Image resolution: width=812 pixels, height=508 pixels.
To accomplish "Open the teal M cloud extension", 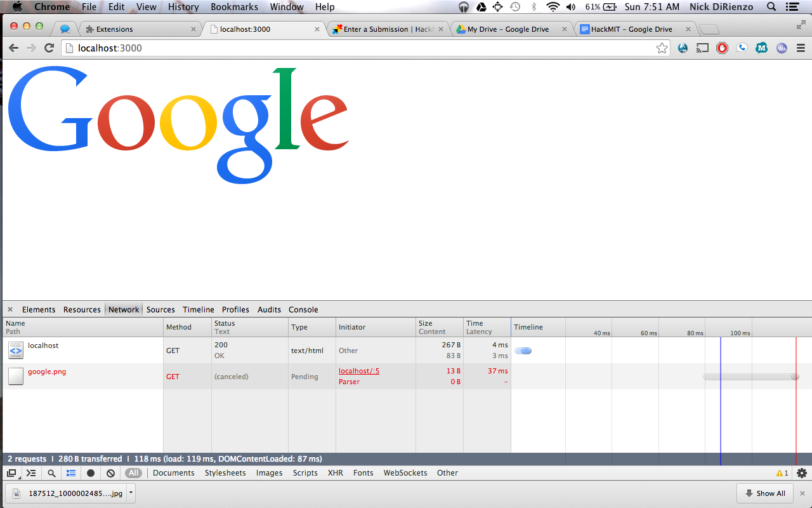I will click(762, 48).
